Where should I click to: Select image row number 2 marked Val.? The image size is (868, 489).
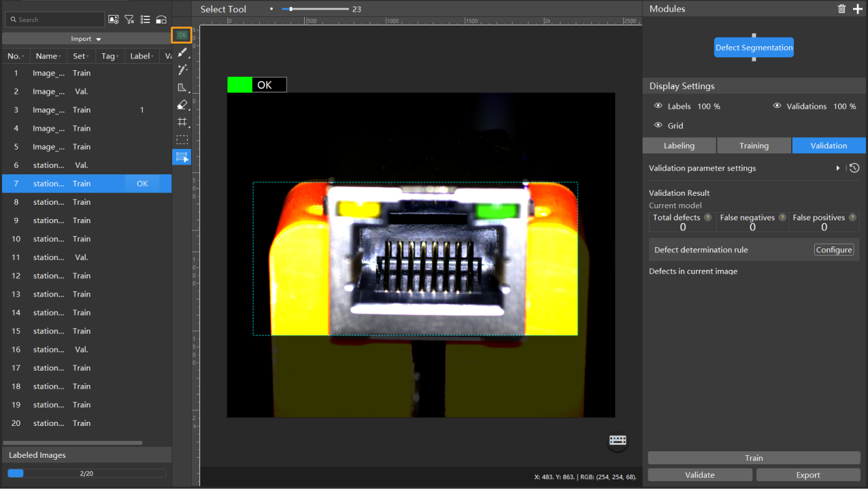coord(86,92)
